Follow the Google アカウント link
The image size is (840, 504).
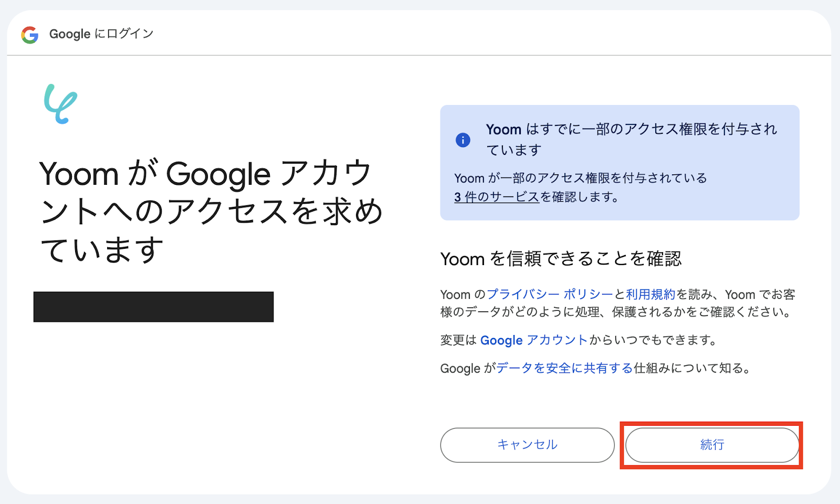(x=533, y=340)
